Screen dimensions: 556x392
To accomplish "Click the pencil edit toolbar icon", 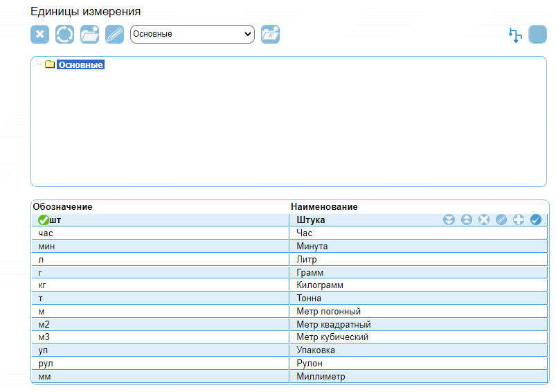I will click(x=114, y=34).
